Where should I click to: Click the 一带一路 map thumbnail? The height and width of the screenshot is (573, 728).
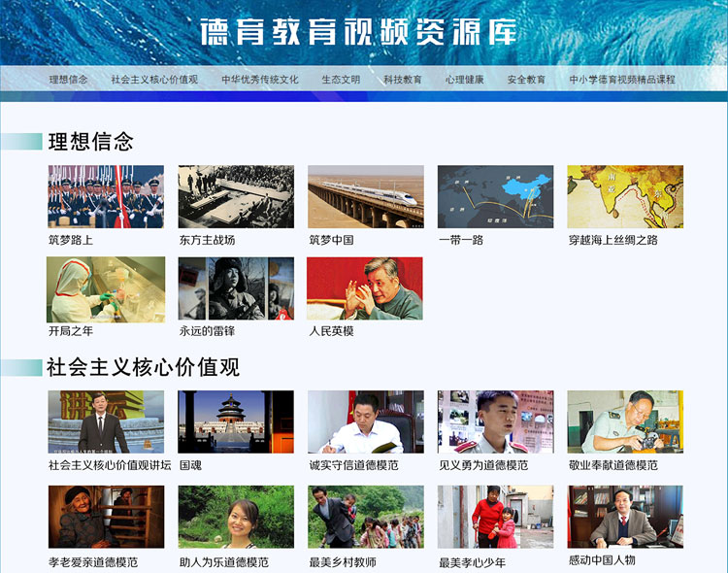click(x=495, y=196)
